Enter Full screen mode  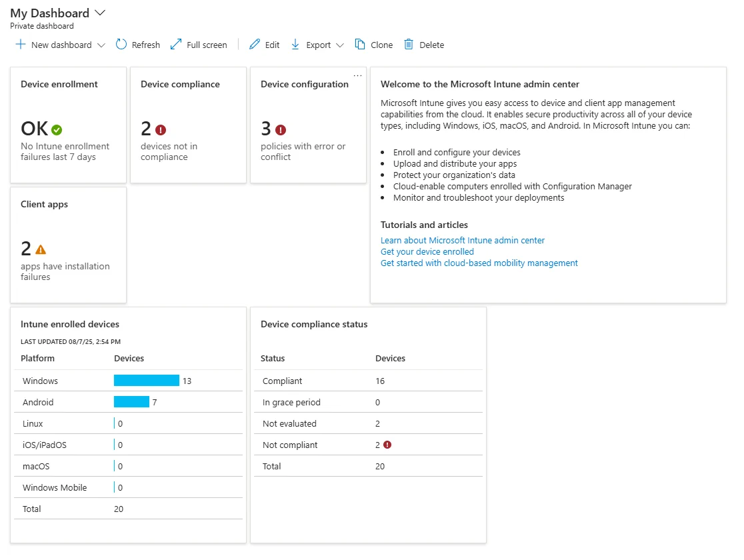click(199, 45)
